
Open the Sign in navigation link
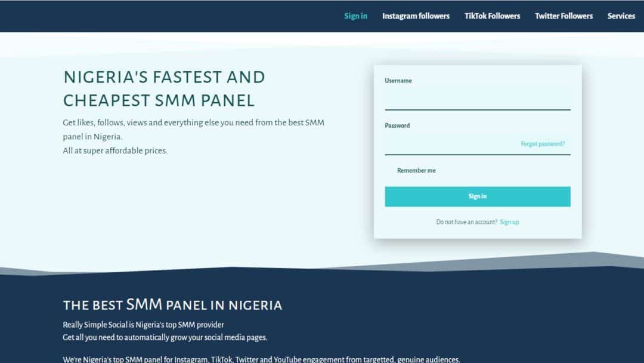[355, 16]
